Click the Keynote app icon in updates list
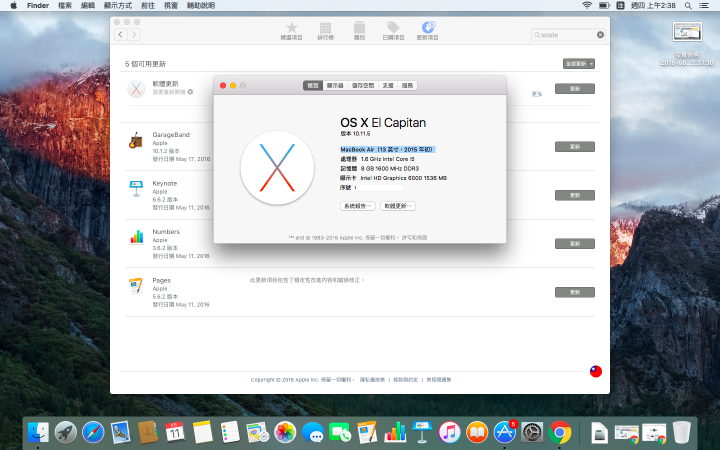 (x=136, y=189)
